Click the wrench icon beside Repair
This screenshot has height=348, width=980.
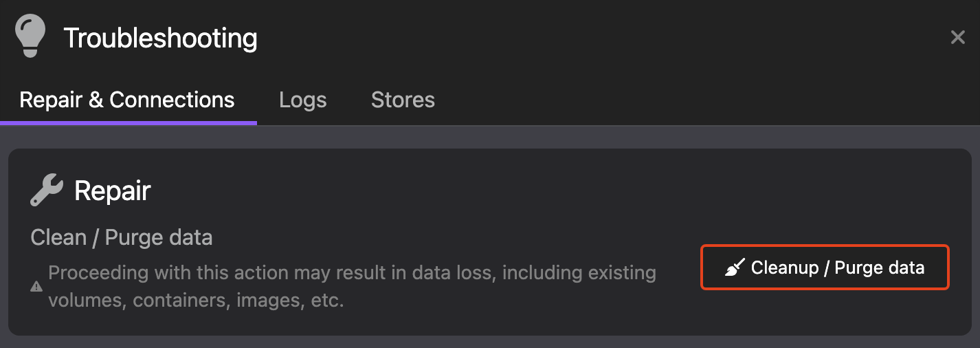(x=47, y=191)
